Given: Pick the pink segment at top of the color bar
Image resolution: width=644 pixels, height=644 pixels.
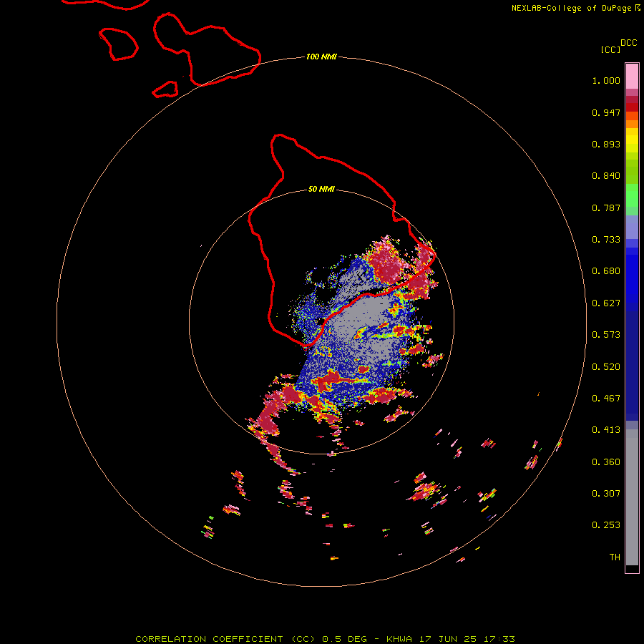Looking at the screenshot, I should (632, 77).
